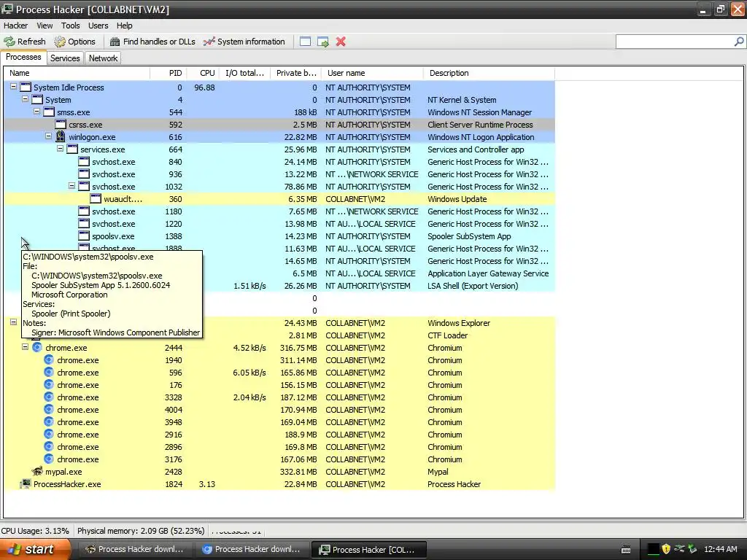The height and width of the screenshot is (560, 747).
Task: Click Chromium icon for chrome.exe PID 3948
Action: (x=49, y=421)
